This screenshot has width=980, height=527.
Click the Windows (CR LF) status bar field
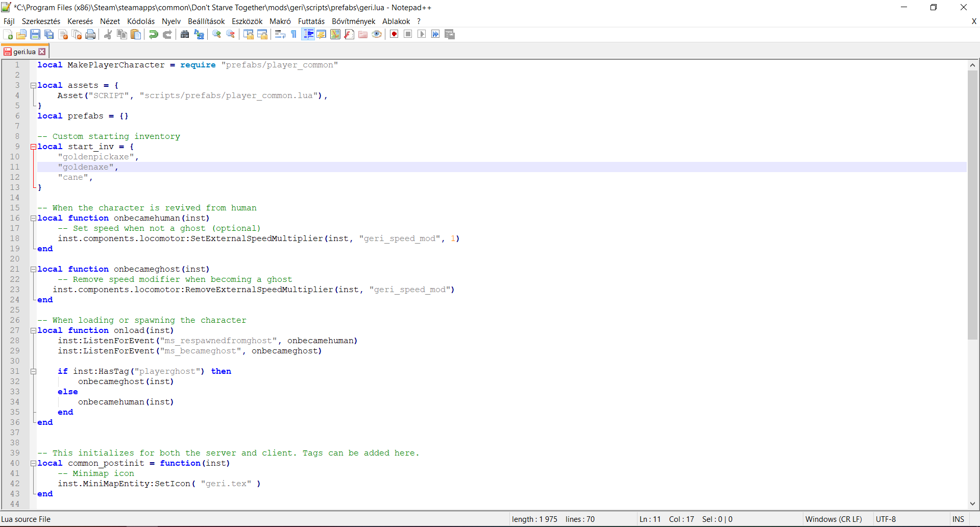point(833,519)
